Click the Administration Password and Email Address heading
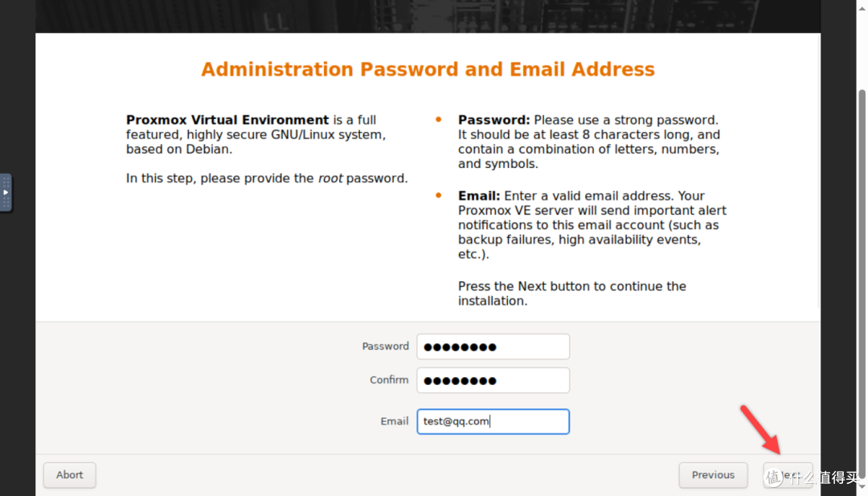Image resolution: width=868 pixels, height=496 pixels. [428, 70]
